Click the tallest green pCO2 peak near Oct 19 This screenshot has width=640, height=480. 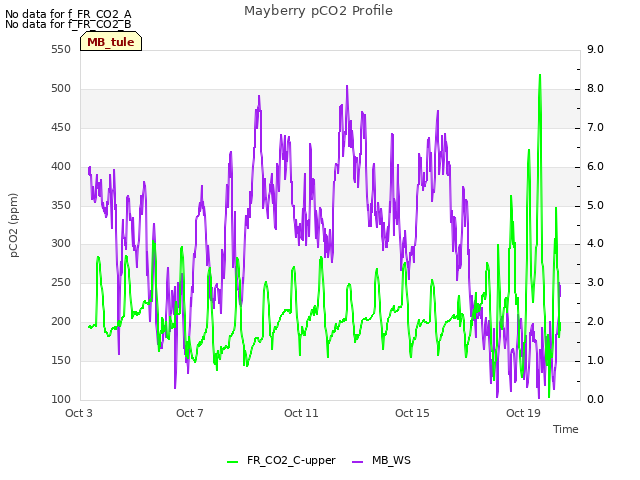click(540, 76)
